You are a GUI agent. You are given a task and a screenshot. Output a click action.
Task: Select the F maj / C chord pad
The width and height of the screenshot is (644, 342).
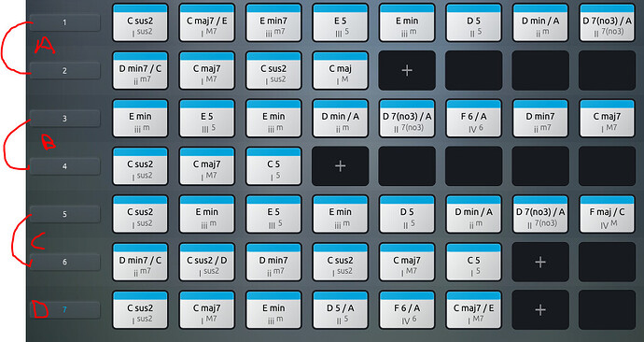point(607,214)
